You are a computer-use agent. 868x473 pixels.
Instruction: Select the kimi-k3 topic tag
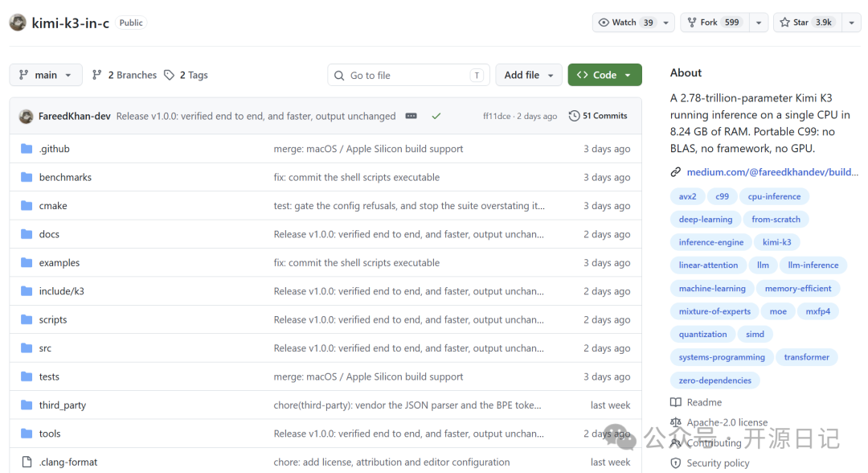click(776, 242)
